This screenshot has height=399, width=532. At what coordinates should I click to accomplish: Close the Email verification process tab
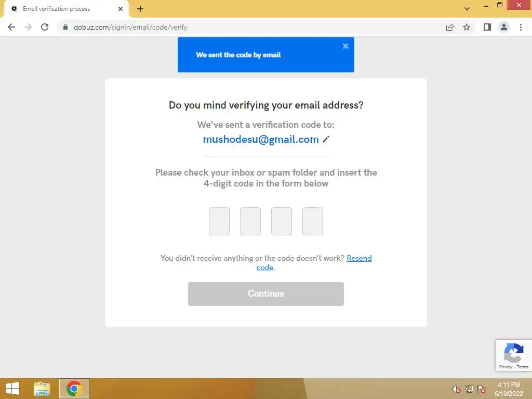[x=121, y=9]
